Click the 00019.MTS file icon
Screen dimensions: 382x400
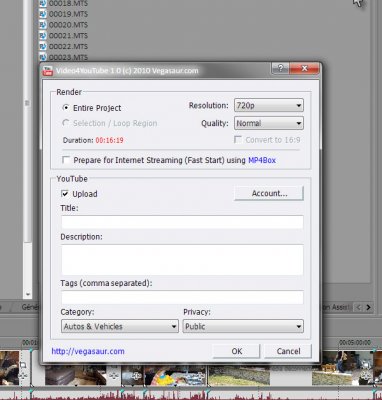(x=43, y=14)
